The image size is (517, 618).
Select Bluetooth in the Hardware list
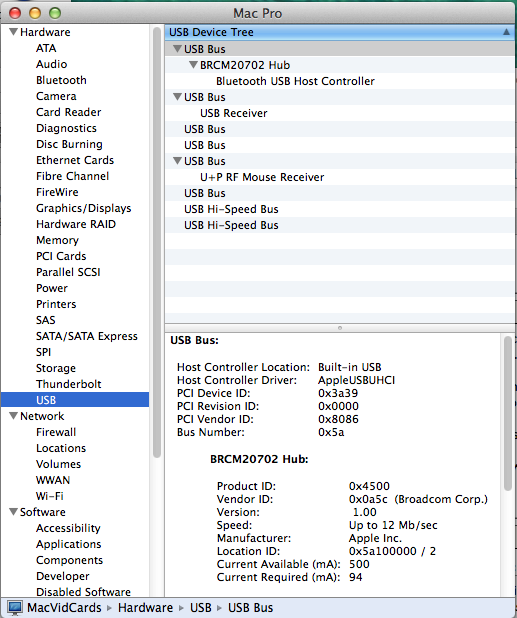tap(61, 80)
